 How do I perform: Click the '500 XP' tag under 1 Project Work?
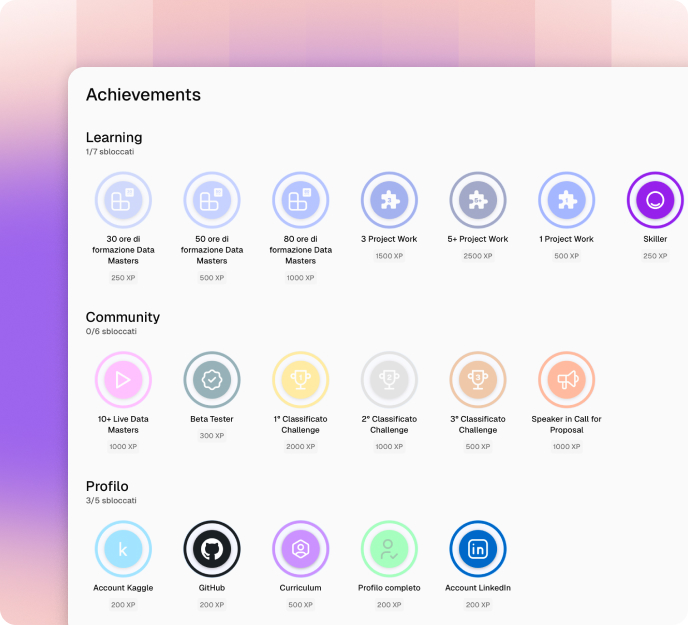tap(566, 256)
